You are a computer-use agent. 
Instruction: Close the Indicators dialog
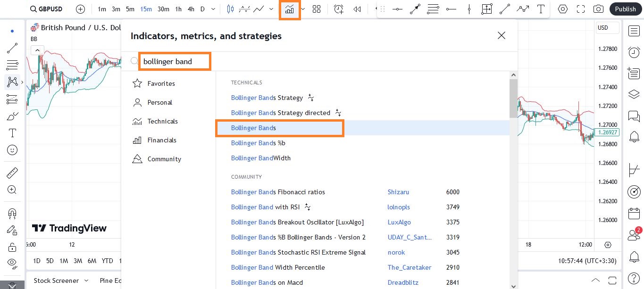pos(502,35)
